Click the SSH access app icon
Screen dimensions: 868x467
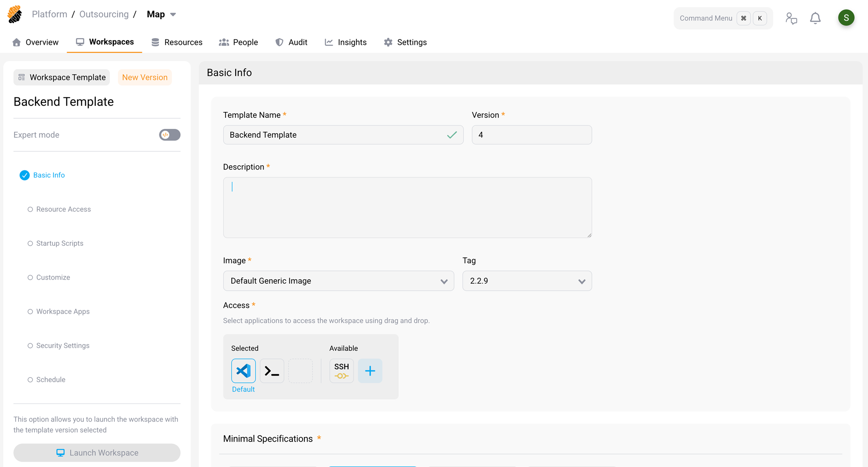pos(341,371)
